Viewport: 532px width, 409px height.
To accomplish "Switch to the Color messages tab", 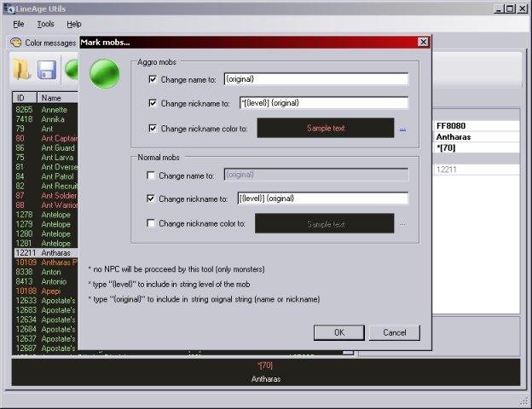I will [x=43, y=43].
